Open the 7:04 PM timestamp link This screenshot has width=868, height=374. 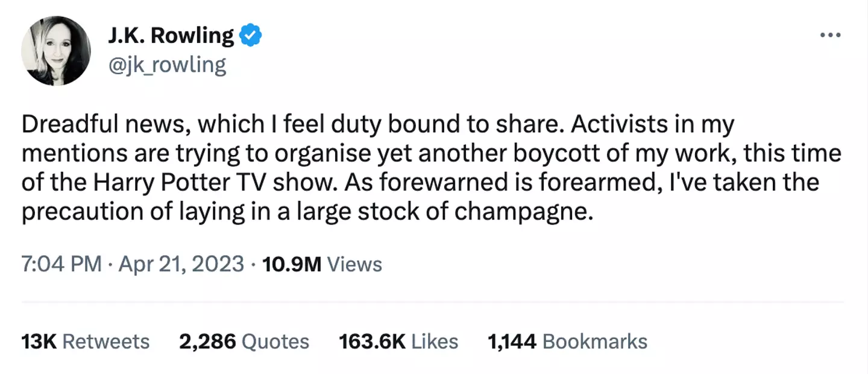click(60, 264)
